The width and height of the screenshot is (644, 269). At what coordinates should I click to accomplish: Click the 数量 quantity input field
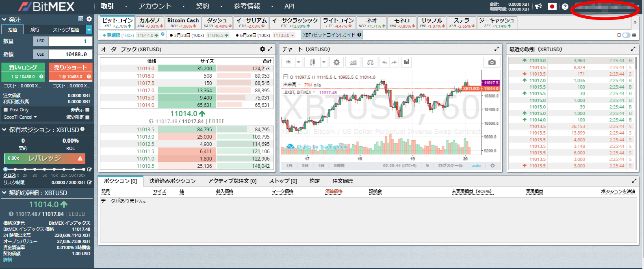click(x=70, y=41)
